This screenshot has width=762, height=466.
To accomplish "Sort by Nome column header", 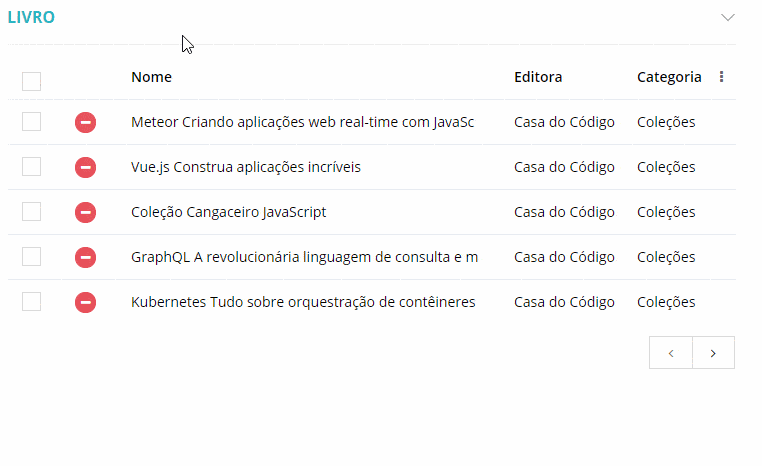I will point(151,77).
